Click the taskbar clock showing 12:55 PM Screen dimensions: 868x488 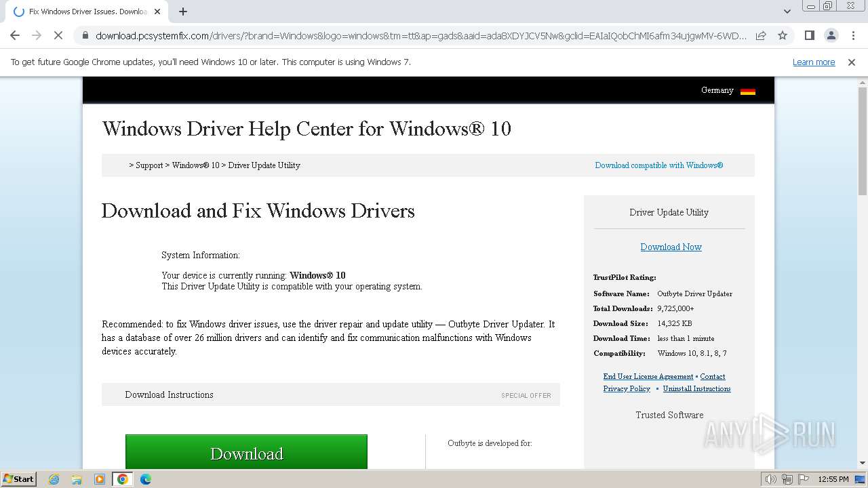(x=833, y=479)
